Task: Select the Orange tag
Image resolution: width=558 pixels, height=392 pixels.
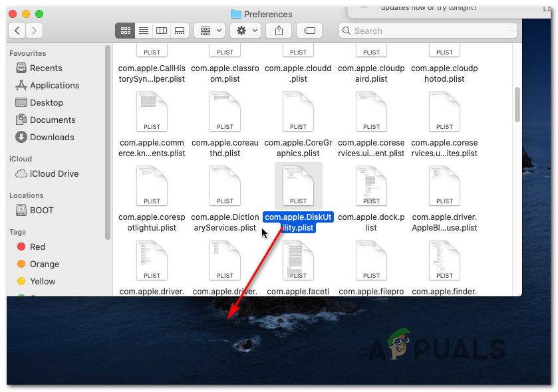Action: (x=38, y=264)
